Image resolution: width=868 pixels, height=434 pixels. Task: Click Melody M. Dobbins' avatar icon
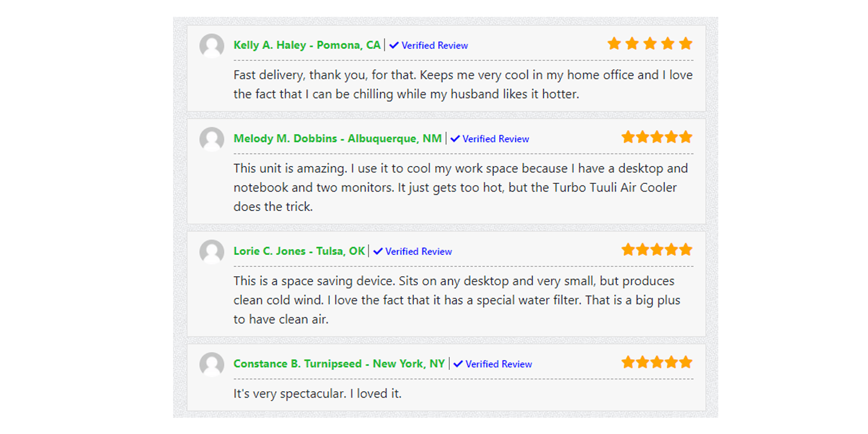click(212, 139)
